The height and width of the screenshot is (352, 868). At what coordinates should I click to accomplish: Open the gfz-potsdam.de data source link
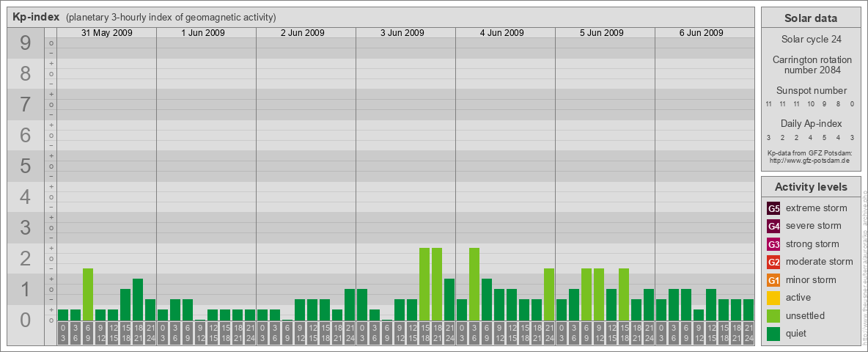(x=809, y=161)
